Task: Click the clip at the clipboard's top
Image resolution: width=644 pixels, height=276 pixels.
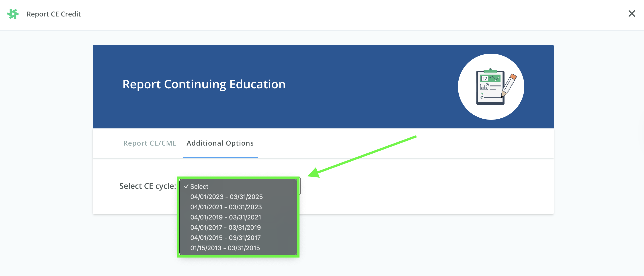Action: coord(490,71)
